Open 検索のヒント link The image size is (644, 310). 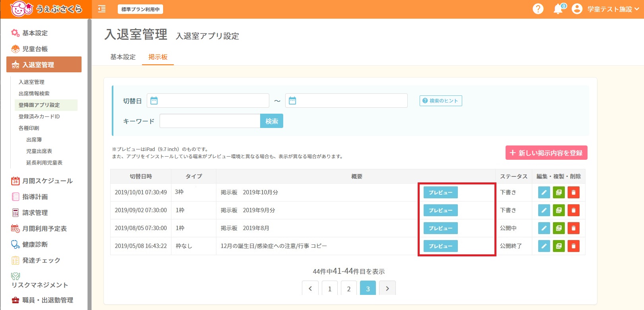coord(441,101)
